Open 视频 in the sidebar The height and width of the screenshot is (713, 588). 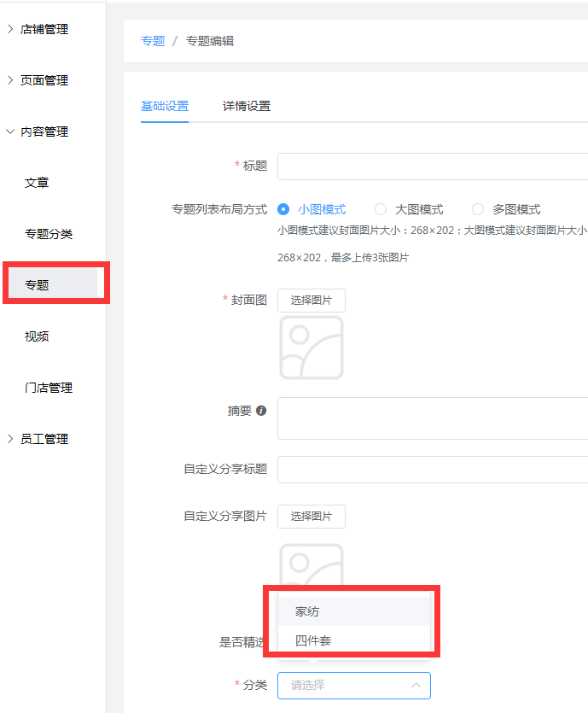click(x=37, y=336)
